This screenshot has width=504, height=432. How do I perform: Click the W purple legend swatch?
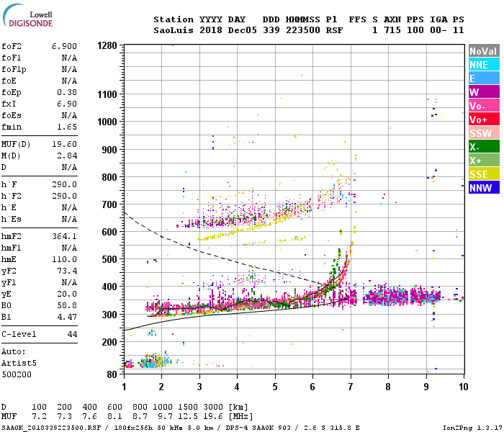point(484,92)
